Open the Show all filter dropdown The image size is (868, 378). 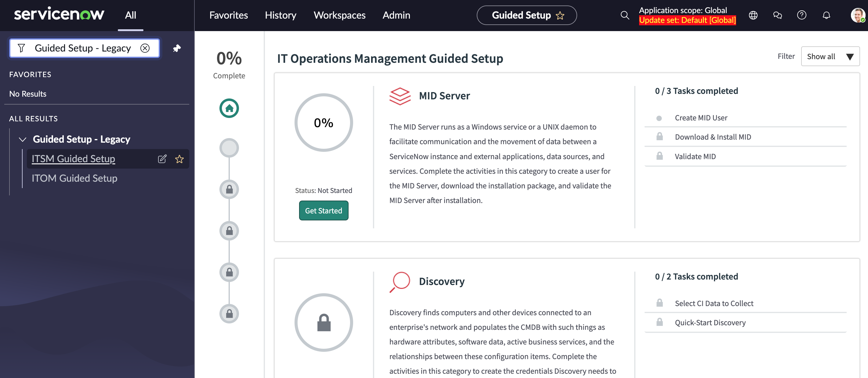[x=830, y=57]
